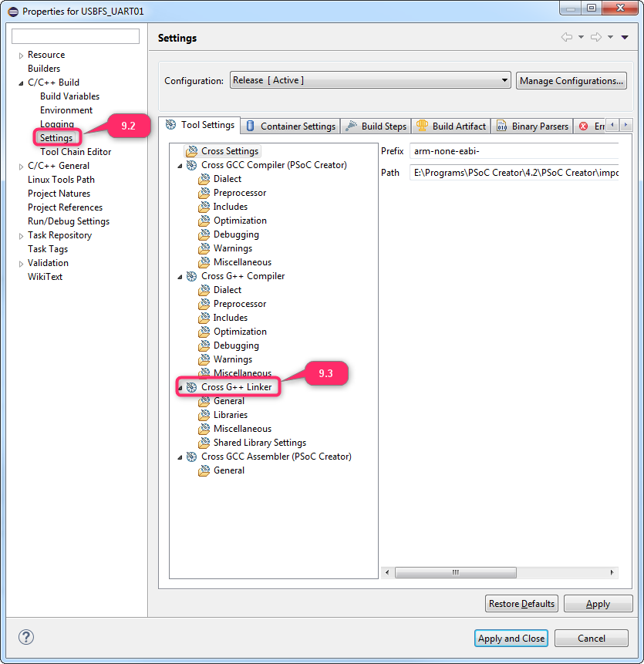This screenshot has height=664, width=644.
Task: Open the back history dropdown arrow
Action: pos(581,37)
